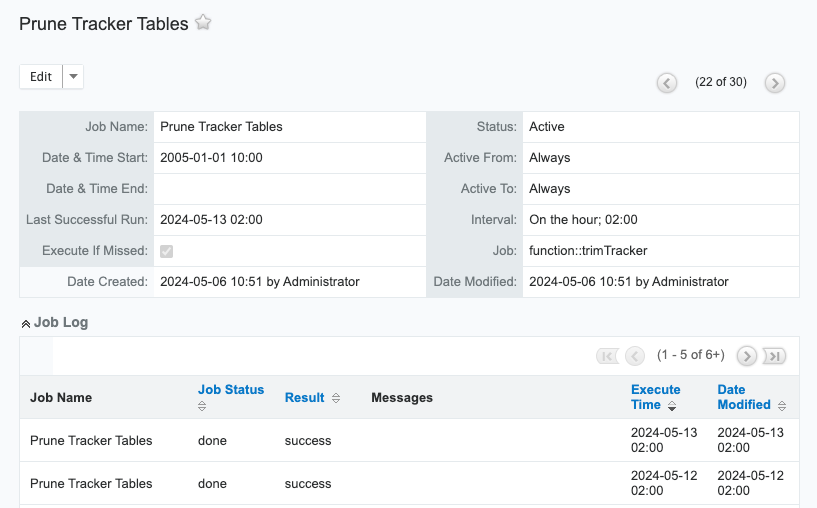Select the 'Active' status value
The width and height of the screenshot is (817, 508).
547,127
